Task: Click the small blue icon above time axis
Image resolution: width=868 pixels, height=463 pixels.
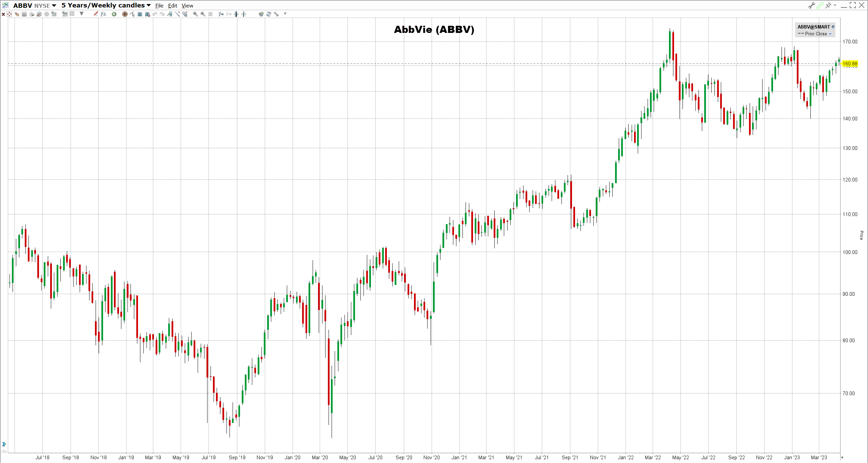Action: pyautogui.click(x=4, y=444)
